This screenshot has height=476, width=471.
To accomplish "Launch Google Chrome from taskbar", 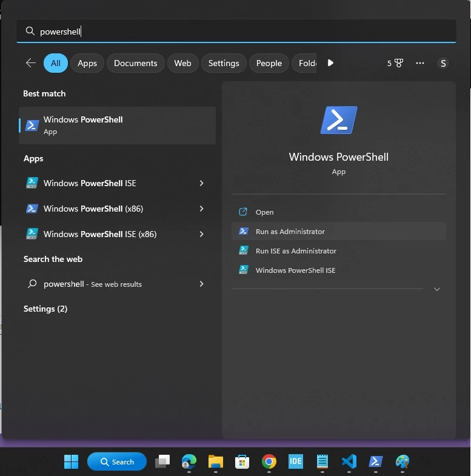I will click(x=269, y=461).
